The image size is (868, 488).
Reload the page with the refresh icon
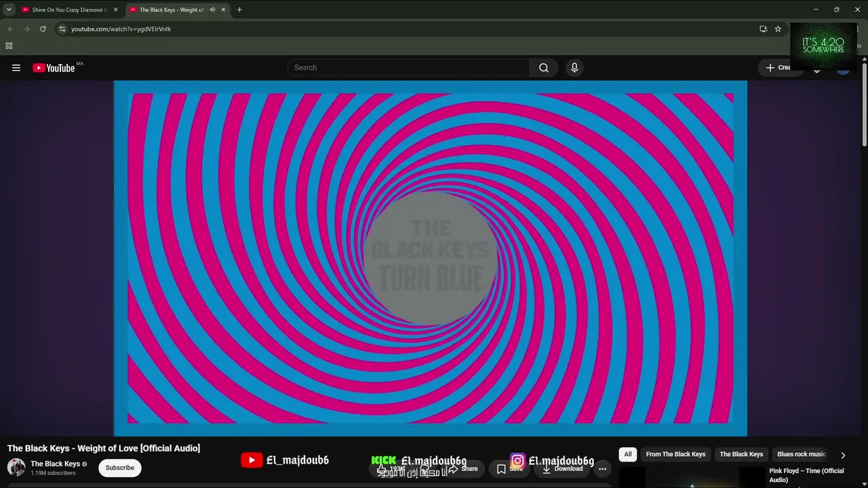point(43,29)
